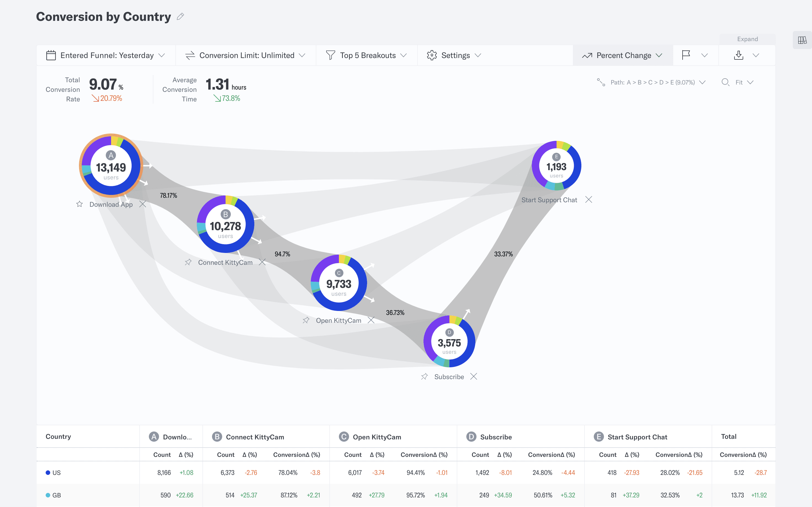The width and height of the screenshot is (812, 507).
Task: Click the magnifier icon next to Fit
Action: pos(725,82)
